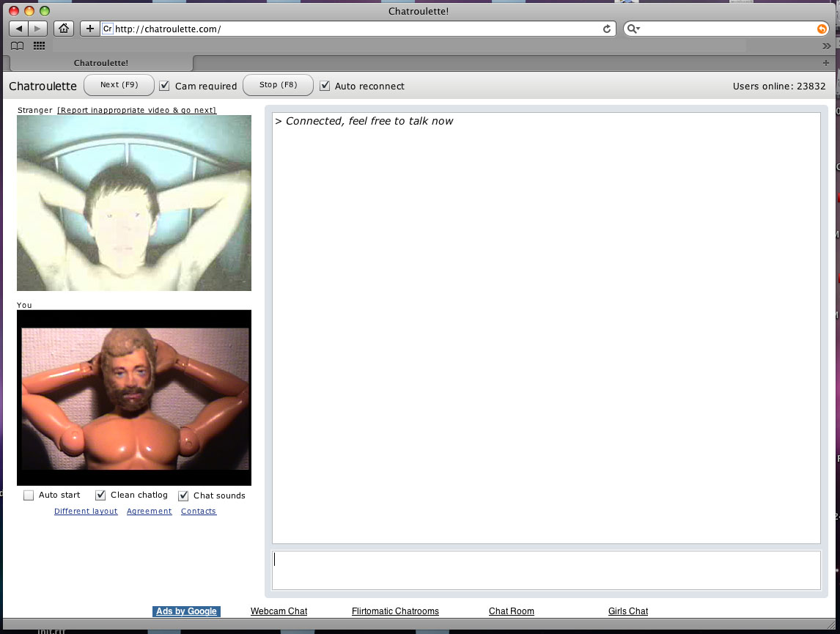Open the Girls Chat ad link
The width and height of the screenshot is (840, 634).
628,611
